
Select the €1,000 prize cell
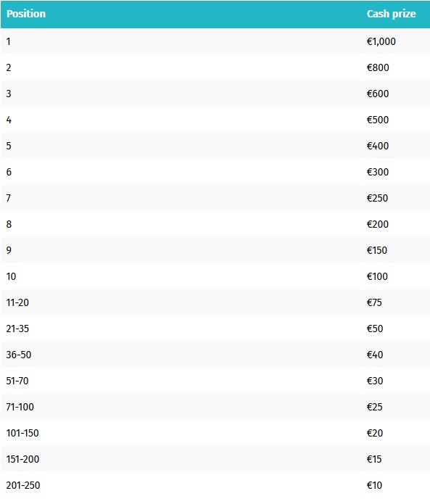(381, 41)
